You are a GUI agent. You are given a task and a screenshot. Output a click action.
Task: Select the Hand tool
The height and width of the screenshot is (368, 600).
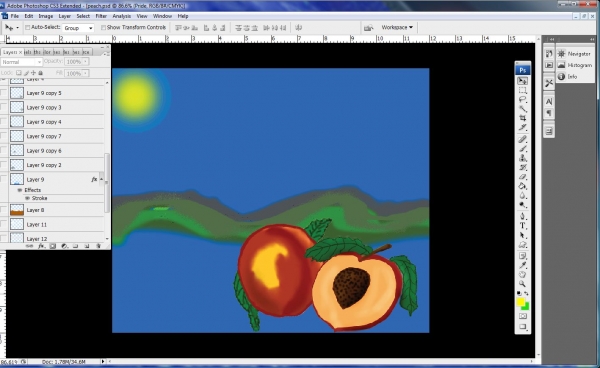tap(523, 274)
